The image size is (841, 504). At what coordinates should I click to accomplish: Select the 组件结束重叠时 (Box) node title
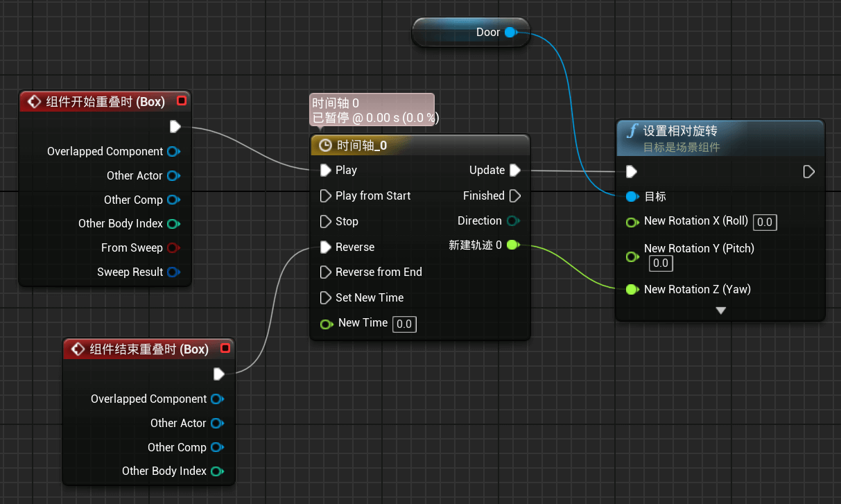pos(149,349)
